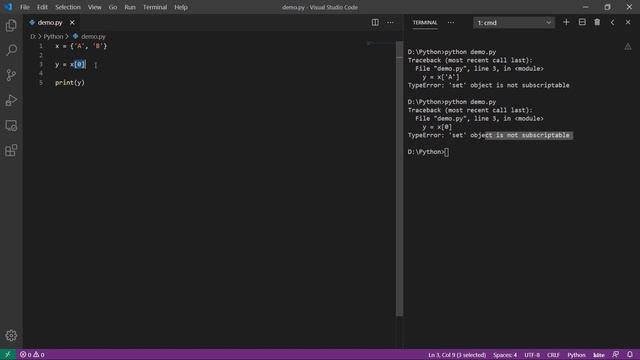Image resolution: width=640 pixels, height=360 pixels.
Task: Open the Remote Explorer view
Action: pos(11,125)
